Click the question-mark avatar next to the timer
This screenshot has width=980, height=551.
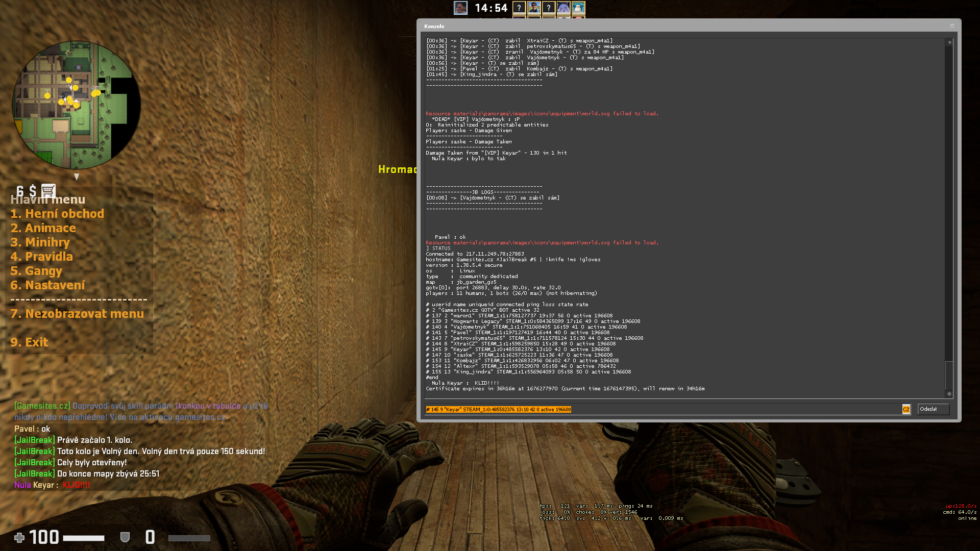click(x=519, y=8)
